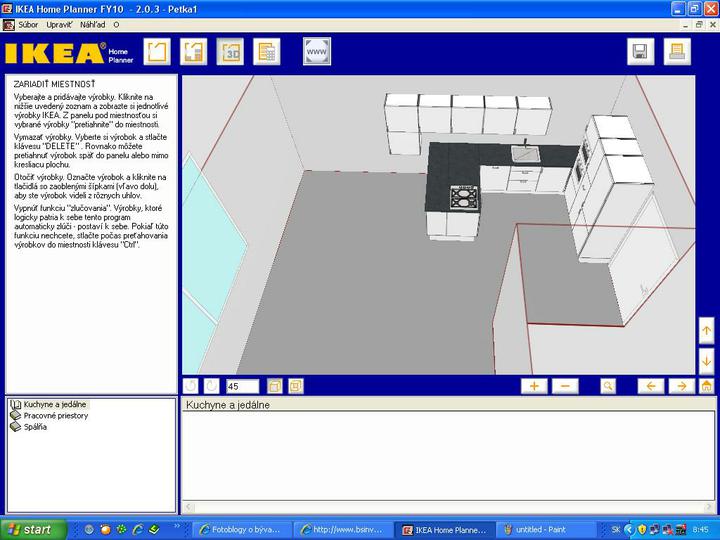Save the plan with the floppy icon

(640, 52)
